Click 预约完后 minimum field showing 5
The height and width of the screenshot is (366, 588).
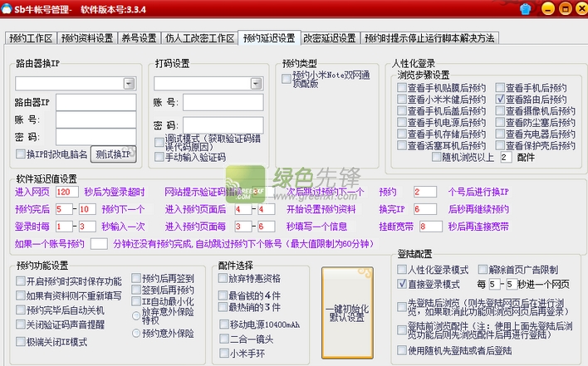click(64, 209)
